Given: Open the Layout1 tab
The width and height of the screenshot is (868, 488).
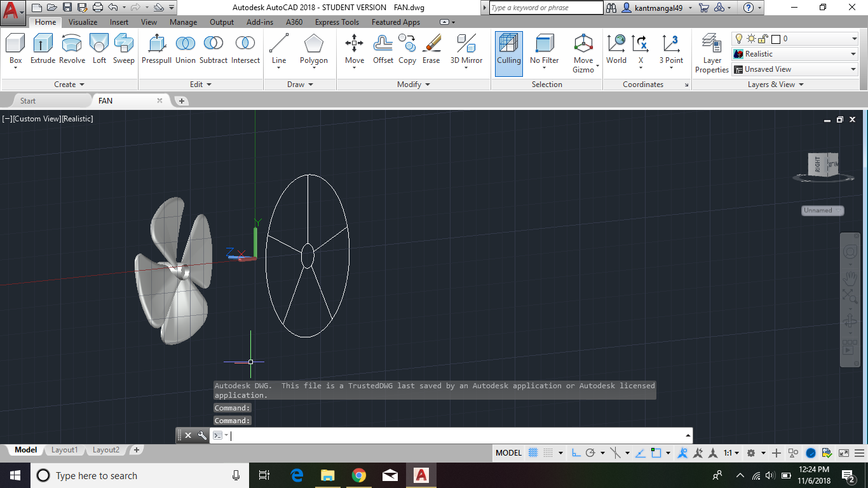Looking at the screenshot, I should (x=64, y=450).
